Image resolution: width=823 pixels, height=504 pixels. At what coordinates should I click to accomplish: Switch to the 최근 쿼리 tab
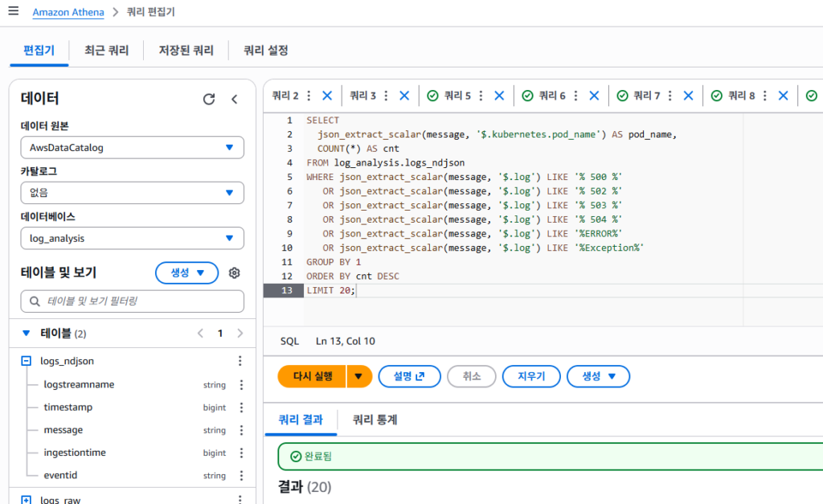click(x=106, y=51)
